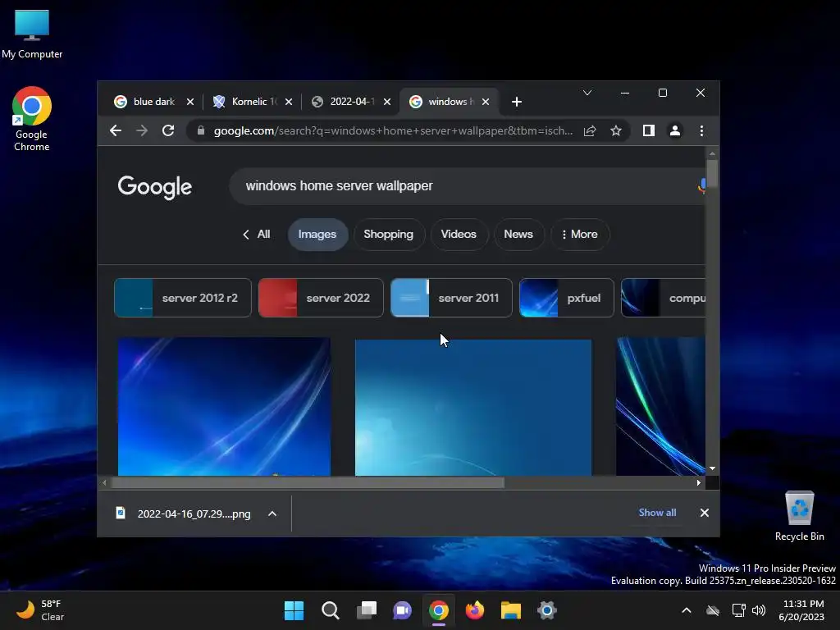Open the Chrome profile menu
Viewport: 840px width, 630px height.
pyautogui.click(x=675, y=130)
